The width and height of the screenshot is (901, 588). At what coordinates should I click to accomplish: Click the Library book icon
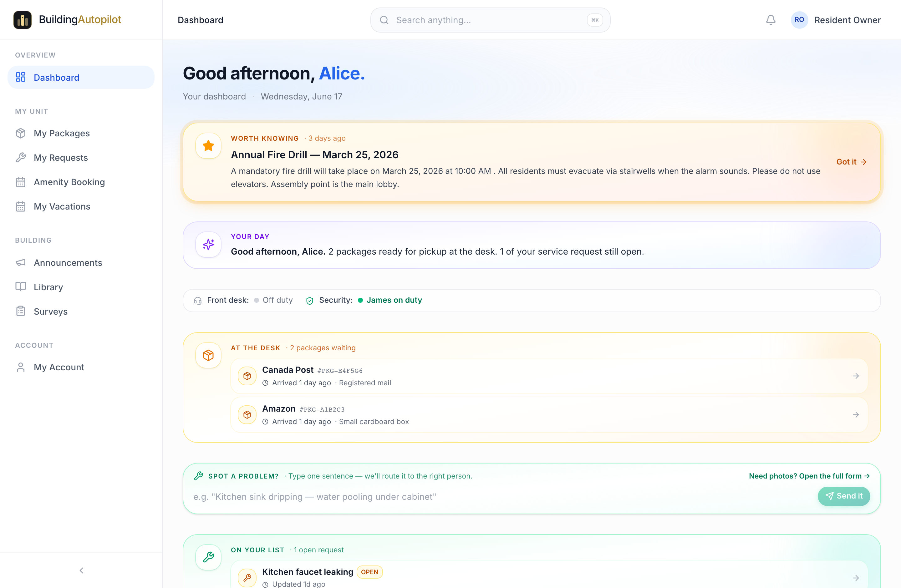pos(20,287)
